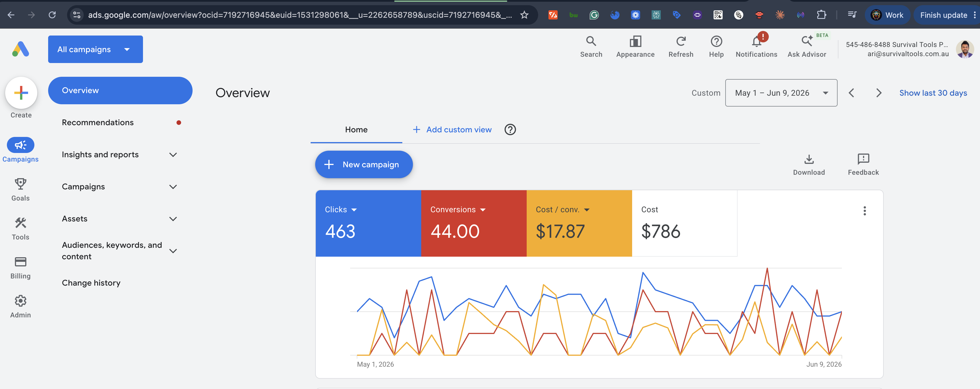Viewport: 980px width, 389px height.
Task: Click the browser address bar URL
Action: coord(300,15)
